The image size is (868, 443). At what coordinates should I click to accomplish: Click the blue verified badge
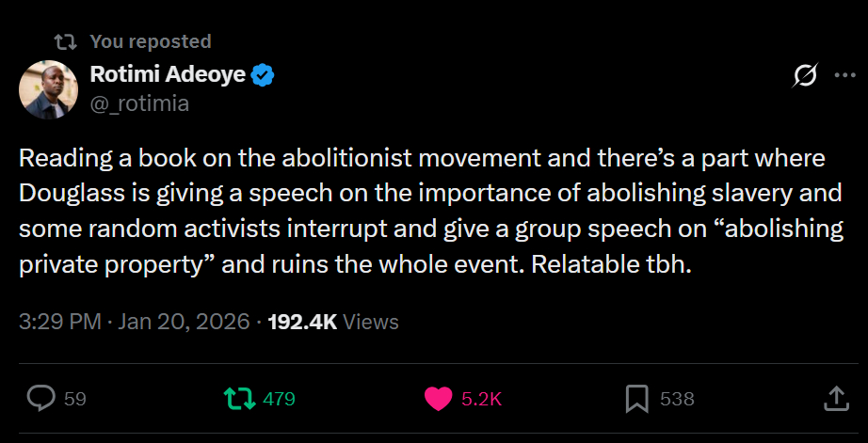coord(262,75)
